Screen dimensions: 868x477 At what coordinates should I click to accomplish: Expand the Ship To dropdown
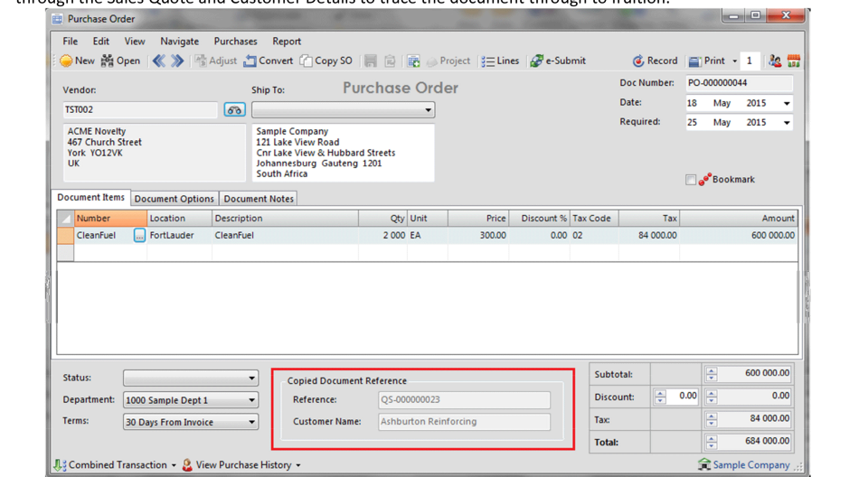tap(428, 109)
